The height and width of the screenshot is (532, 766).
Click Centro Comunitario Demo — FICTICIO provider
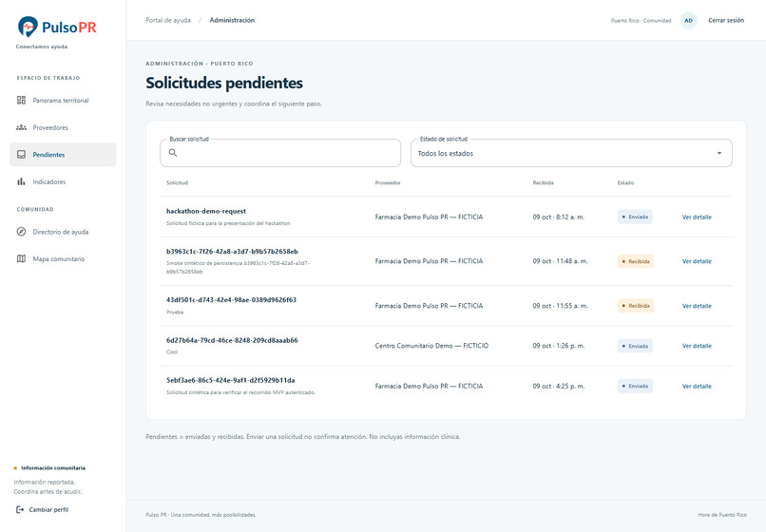tap(431, 346)
